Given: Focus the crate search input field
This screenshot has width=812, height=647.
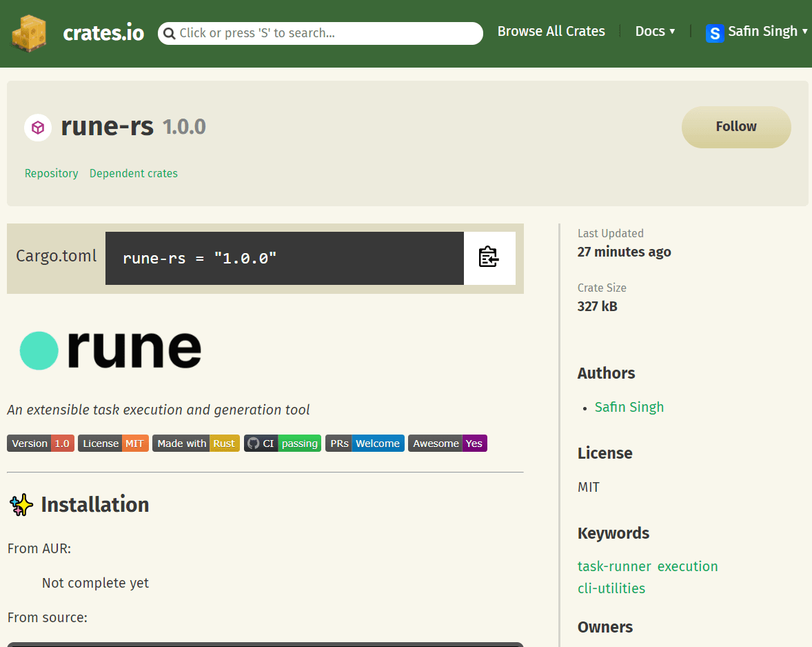Looking at the screenshot, I should (320, 33).
